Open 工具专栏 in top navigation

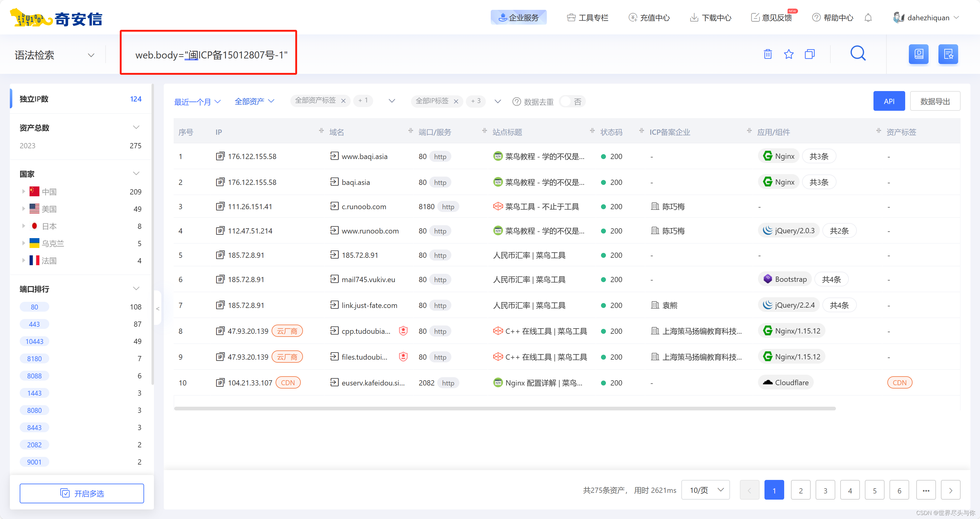coord(587,18)
